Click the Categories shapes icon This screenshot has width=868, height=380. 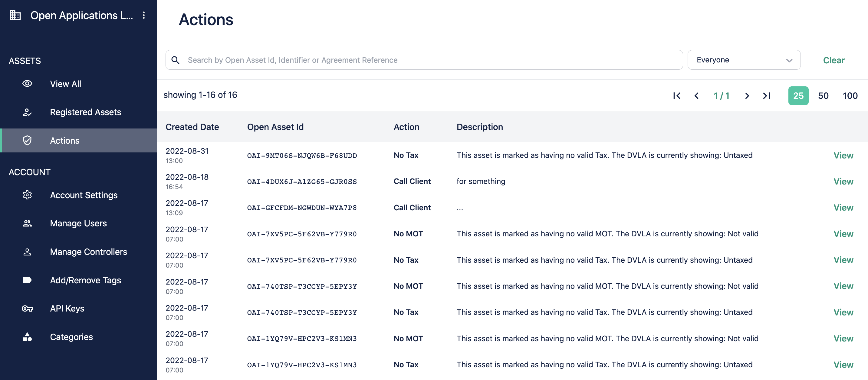point(27,337)
